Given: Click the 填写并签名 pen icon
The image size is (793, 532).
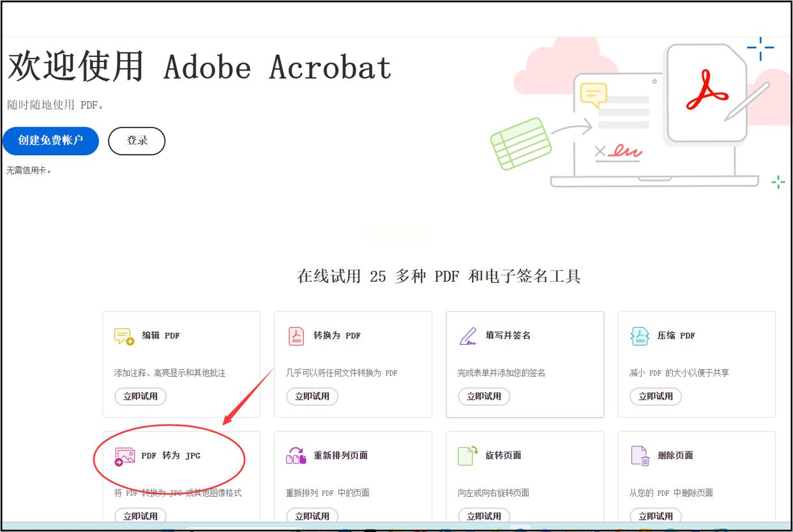Looking at the screenshot, I should coord(468,336).
